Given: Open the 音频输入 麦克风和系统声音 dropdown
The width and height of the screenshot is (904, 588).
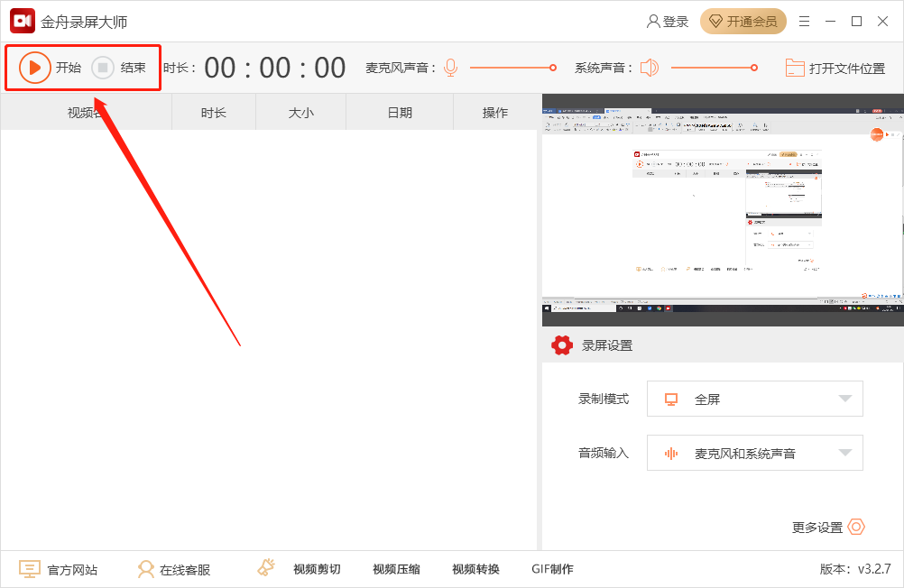Looking at the screenshot, I should pyautogui.click(x=754, y=453).
